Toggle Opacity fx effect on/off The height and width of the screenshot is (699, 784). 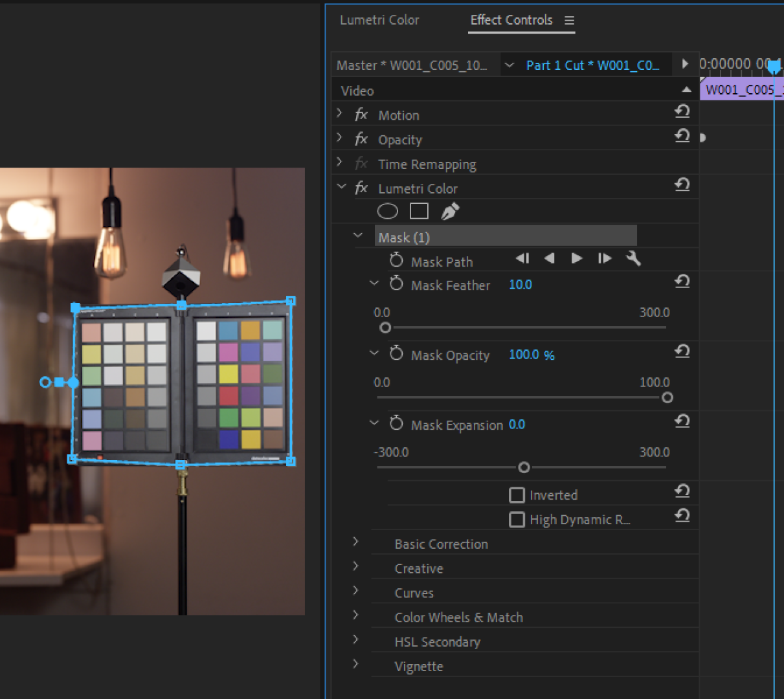click(361, 139)
